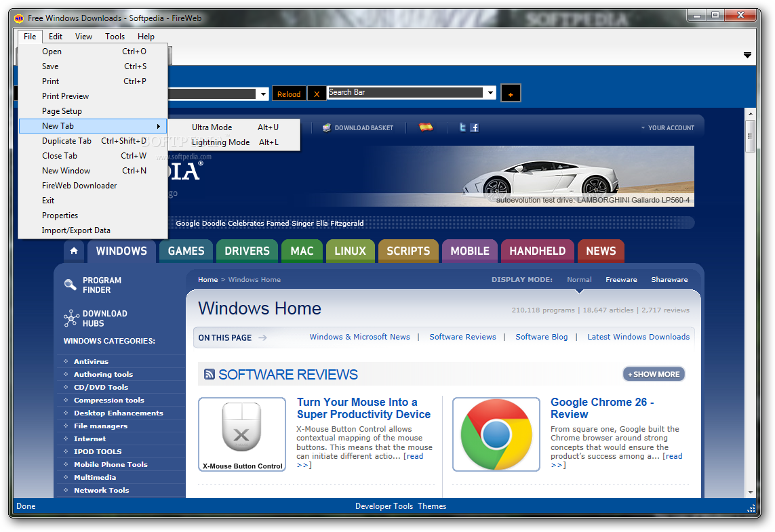Choose Close Tab menu entry
Image resolution: width=775 pixels, height=532 pixels.
tap(93, 156)
